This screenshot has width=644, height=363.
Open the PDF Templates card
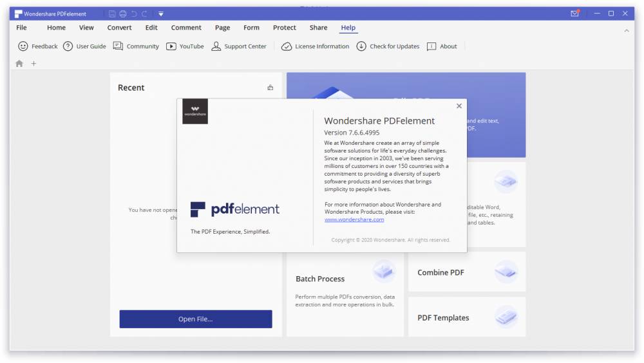coord(466,317)
